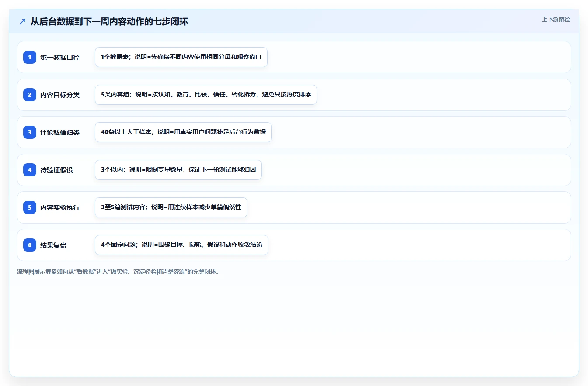The height and width of the screenshot is (386, 588).
Task: Click step number badge 4
Action: point(30,170)
